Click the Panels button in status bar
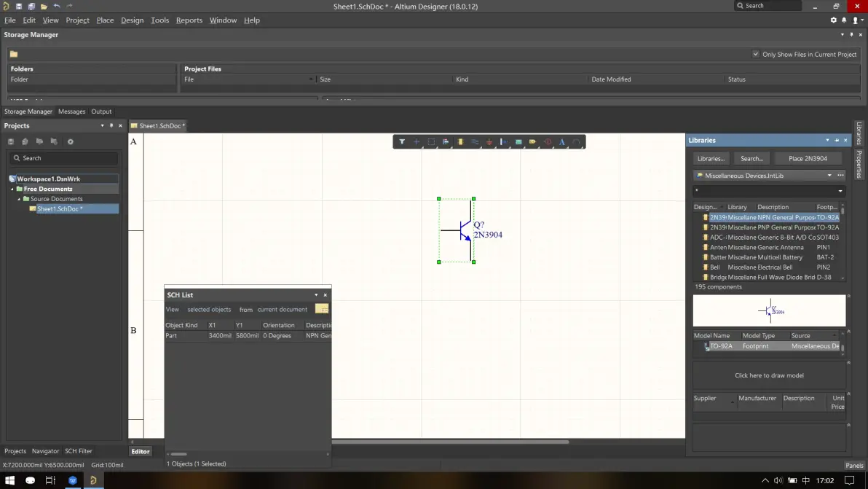The image size is (868, 489). pos(854,465)
